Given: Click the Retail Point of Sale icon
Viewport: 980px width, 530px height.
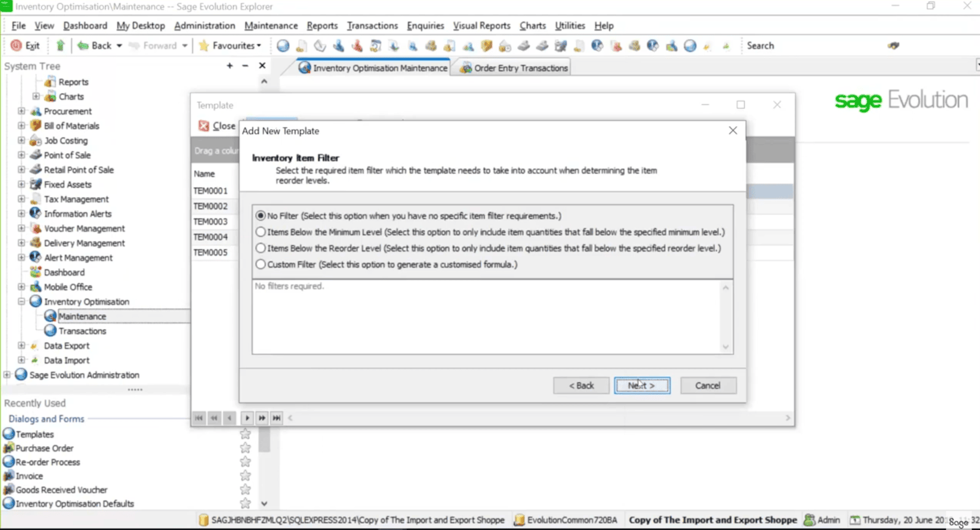Looking at the screenshot, I should point(36,170).
